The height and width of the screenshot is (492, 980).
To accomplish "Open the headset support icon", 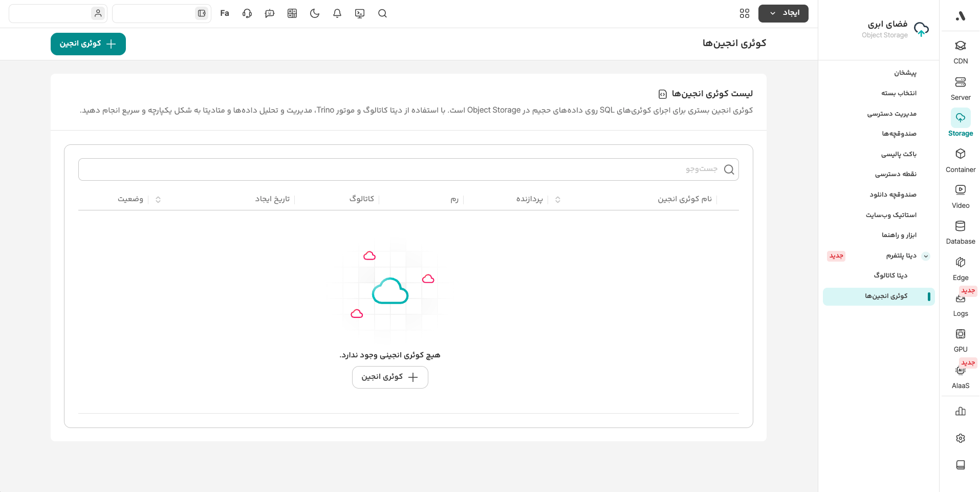I will tap(247, 14).
